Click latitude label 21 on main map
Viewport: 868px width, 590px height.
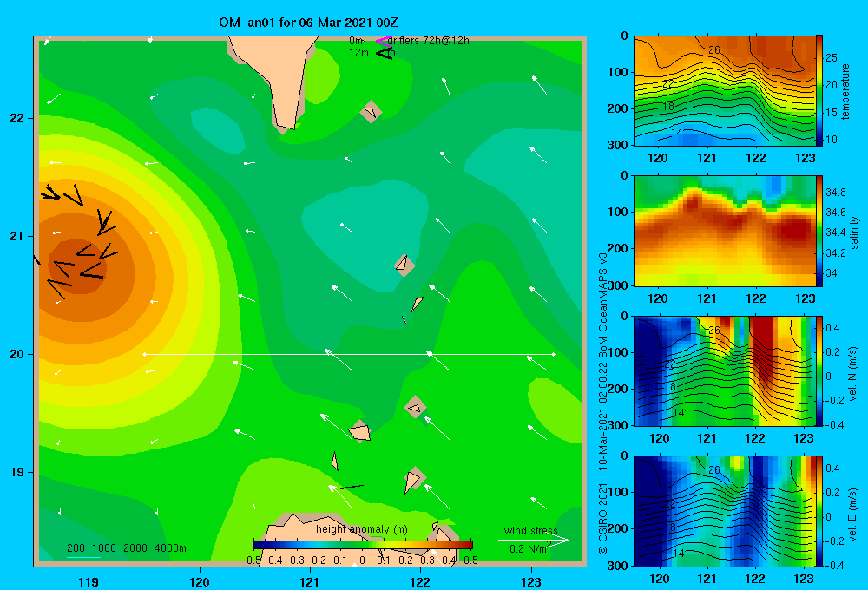pyautogui.click(x=16, y=236)
